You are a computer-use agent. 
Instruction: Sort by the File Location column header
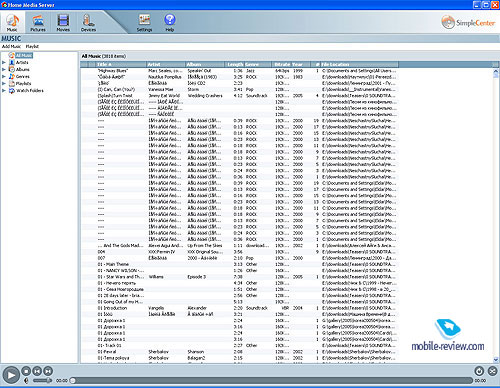point(359,64)
